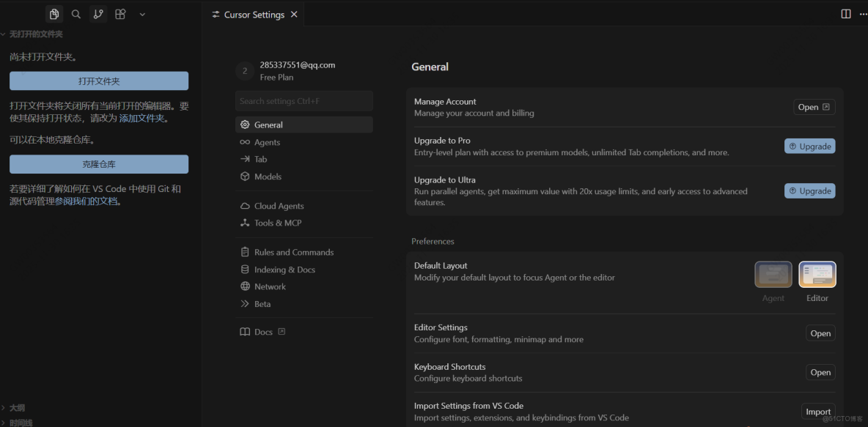Open Tools & MCP settings
The width and height of the screenshot is (868, 427).
(x=277, y=223)
